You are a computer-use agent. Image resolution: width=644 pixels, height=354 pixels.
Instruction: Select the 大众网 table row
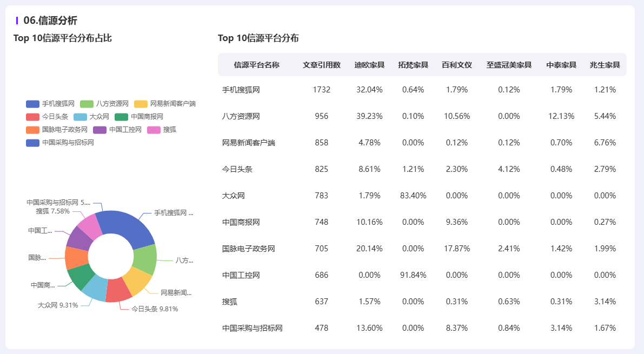(422, 196)
